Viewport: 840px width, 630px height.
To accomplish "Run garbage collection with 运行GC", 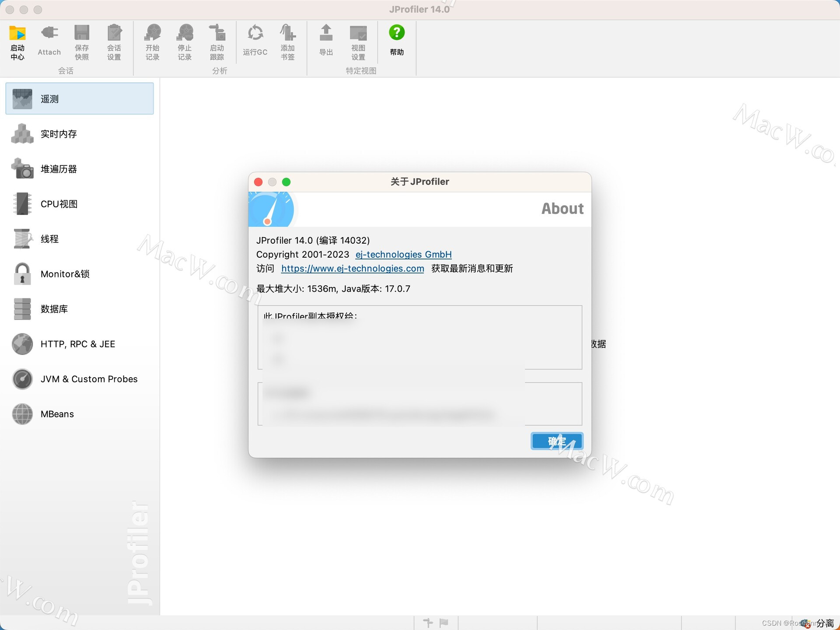I will (x=255, y=41).
